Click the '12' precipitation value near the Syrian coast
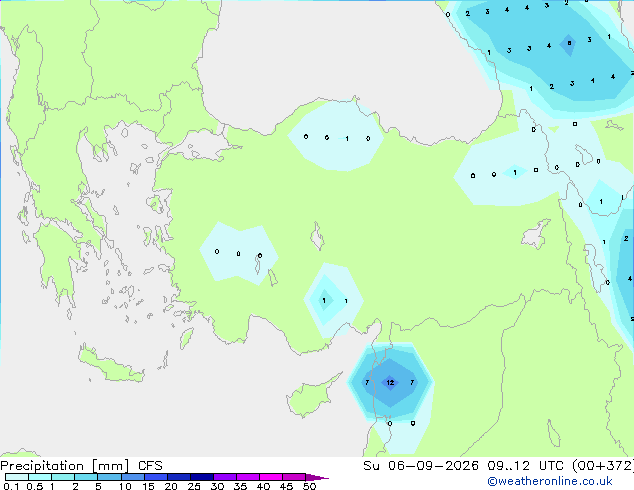 390,382
